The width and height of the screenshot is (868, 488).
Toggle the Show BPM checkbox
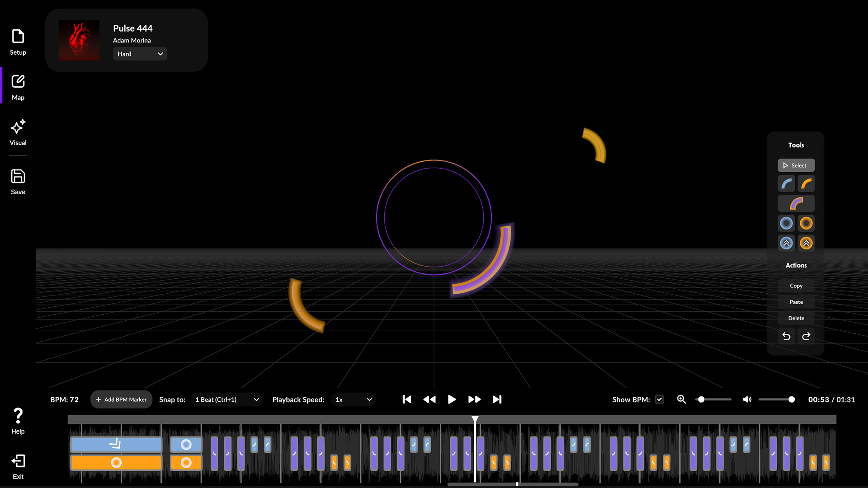[659, 399]
